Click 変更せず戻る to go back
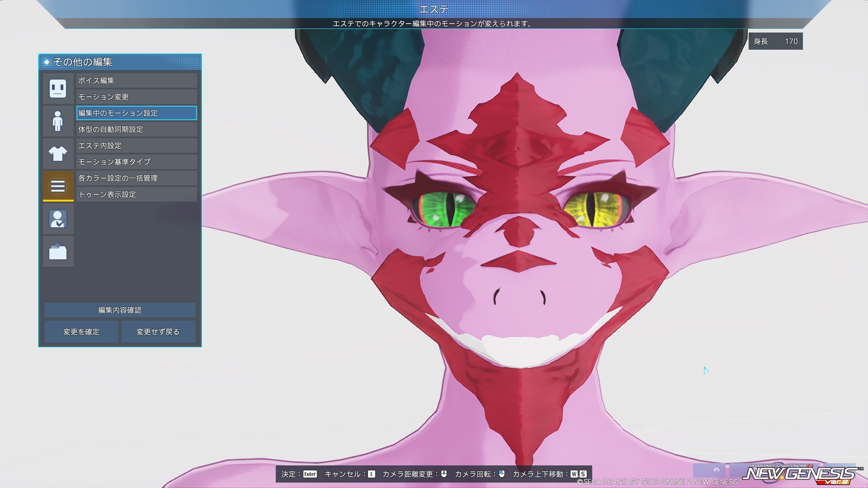Viewport: 868px width, 488px height. click(x=158, y=332)
